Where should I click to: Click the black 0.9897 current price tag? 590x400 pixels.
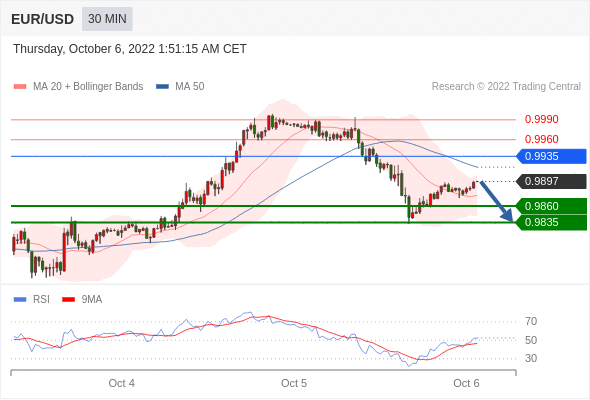point(551,181)
